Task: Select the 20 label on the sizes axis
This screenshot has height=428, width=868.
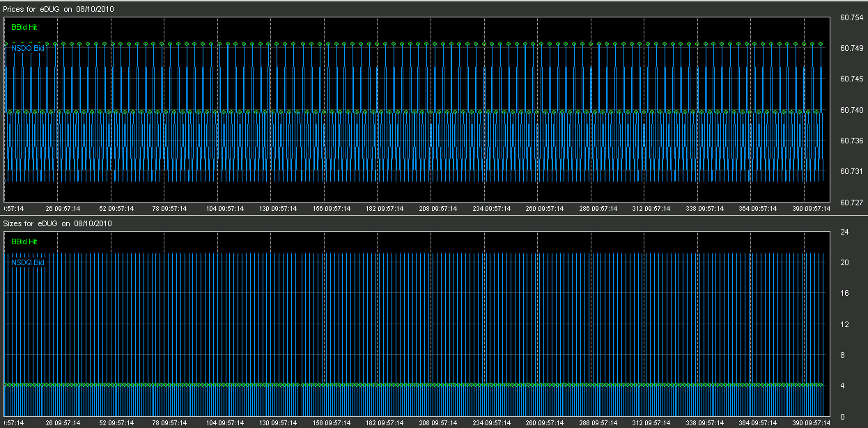Action: pos(844,262)
